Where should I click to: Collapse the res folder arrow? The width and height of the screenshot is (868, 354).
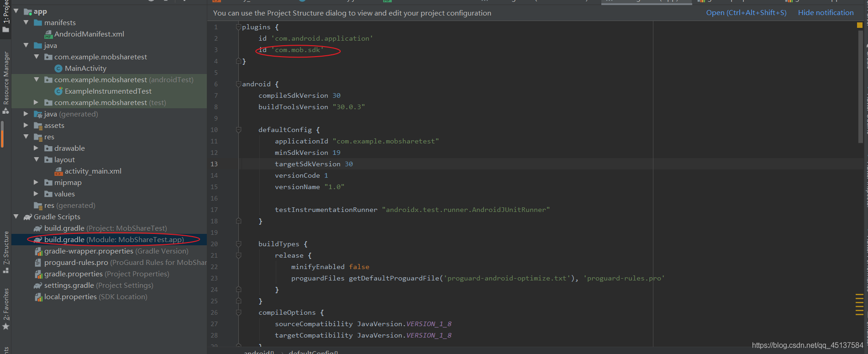pos(26,136)
